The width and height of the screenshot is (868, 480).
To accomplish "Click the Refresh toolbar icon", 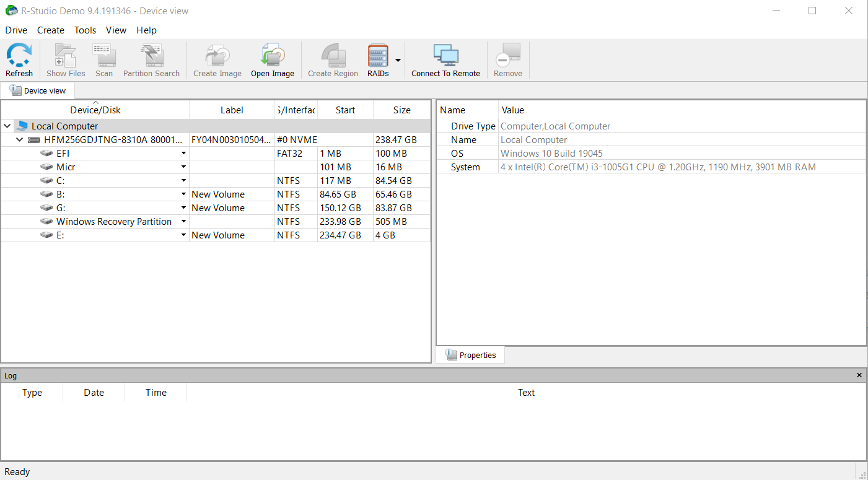I will point(19,60).
